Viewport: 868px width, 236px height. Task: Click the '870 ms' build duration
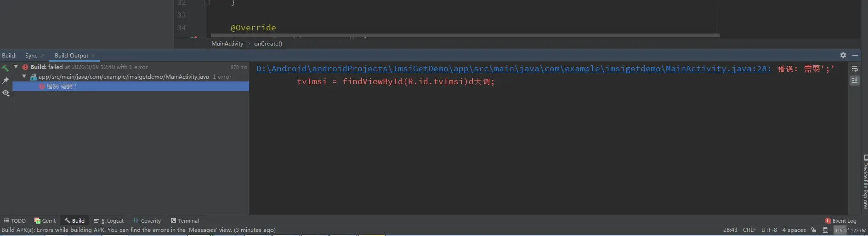(x=239, y=67)
